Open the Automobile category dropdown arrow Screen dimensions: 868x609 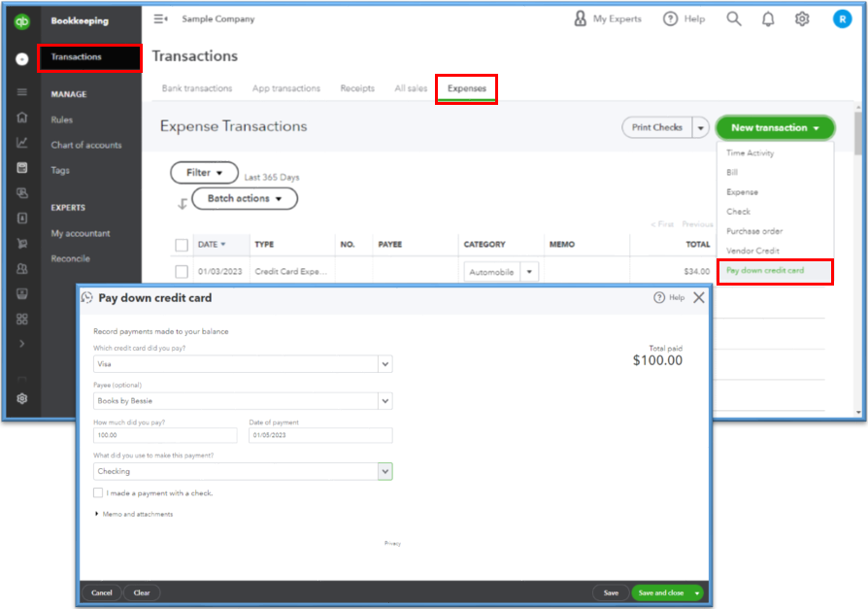[x=529, y=272]
